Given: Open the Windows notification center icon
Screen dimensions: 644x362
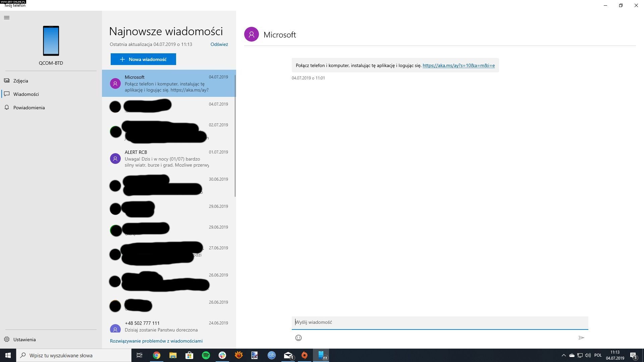Looking at the screenshot, I should click(633, 355).
